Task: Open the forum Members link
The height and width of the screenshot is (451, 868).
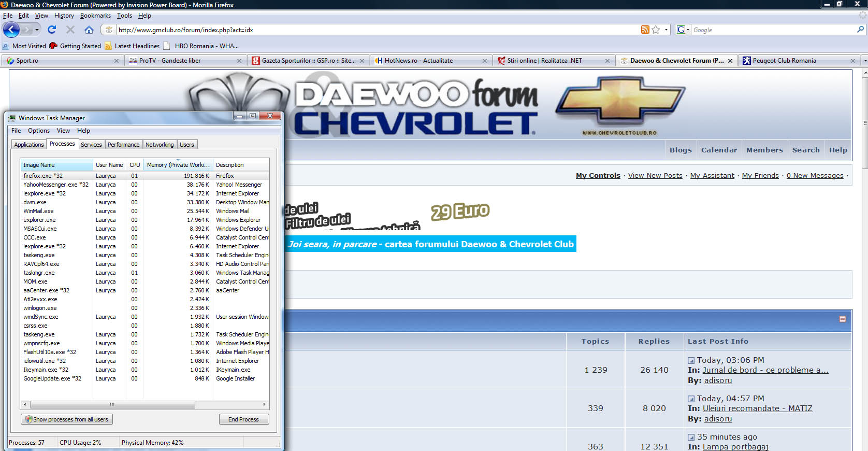Action: [x=764, y=150]
